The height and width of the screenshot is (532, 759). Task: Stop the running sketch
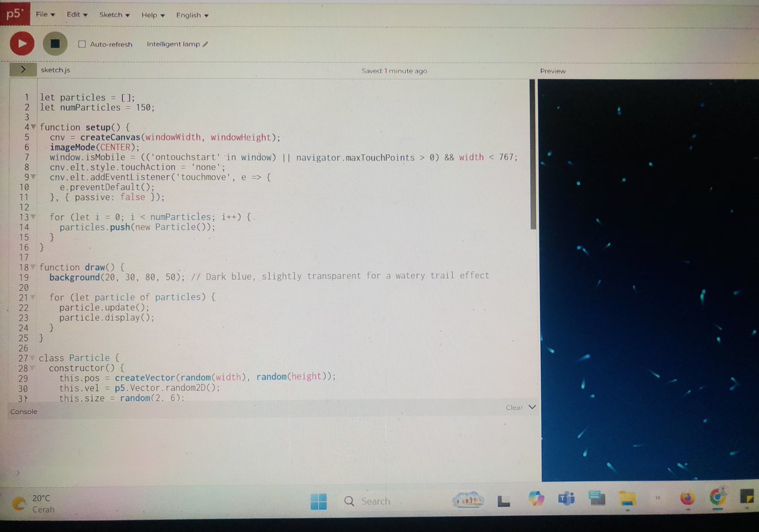(x=55, y=44)
